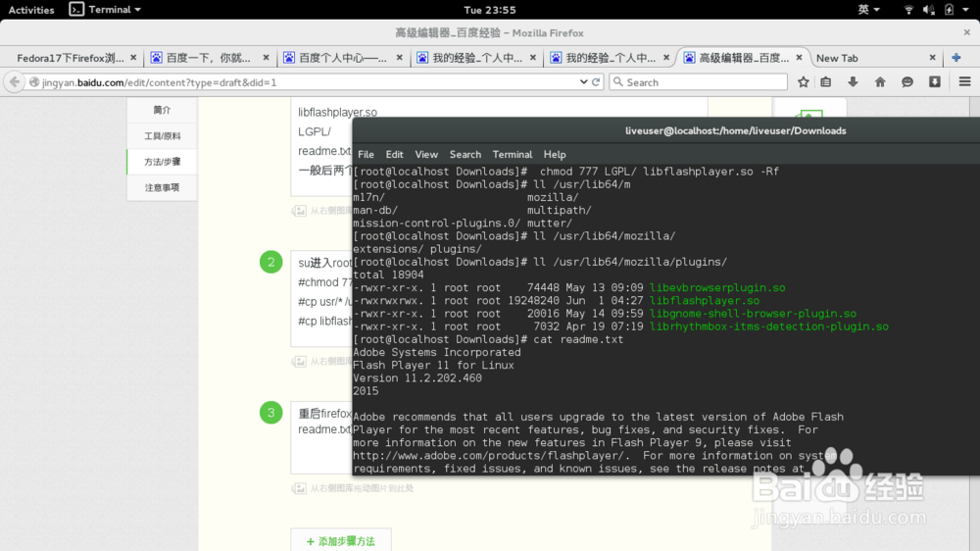Viewport: 980px width, 551px height.
Task: Select 简介 in the left sidebar
Action: [x=162, y=110]
